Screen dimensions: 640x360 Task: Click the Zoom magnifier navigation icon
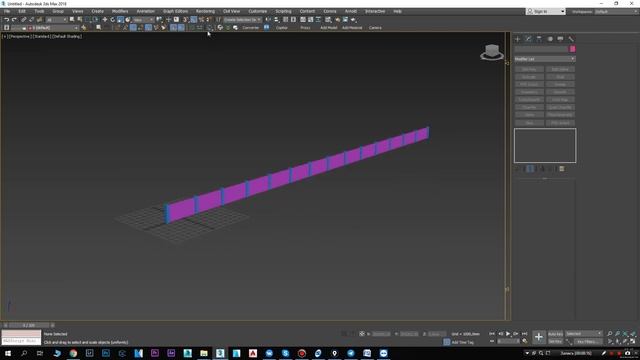(x=610, y=334)
